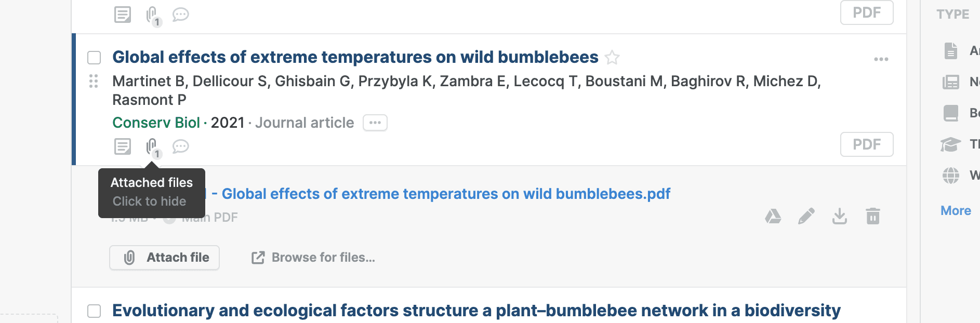Download the attached bumblebees PDF file
Screen dimensions: 980x323
point(840,216)
